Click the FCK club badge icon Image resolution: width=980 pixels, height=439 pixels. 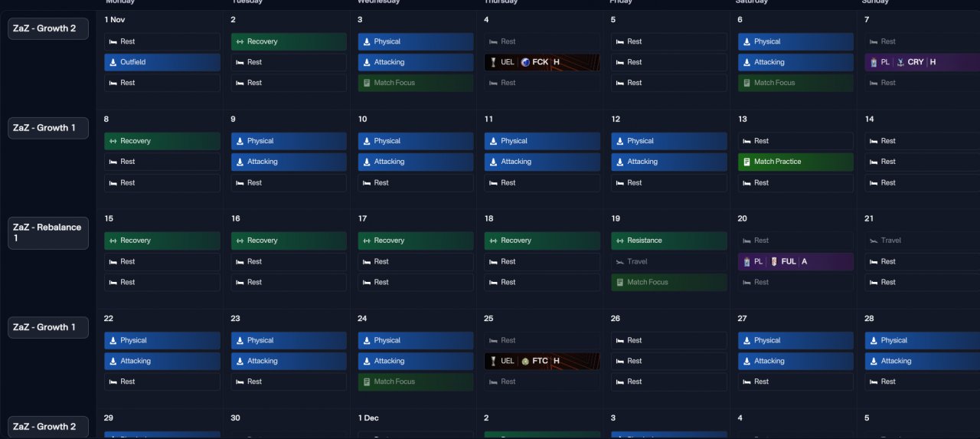(x=525, y=62)
